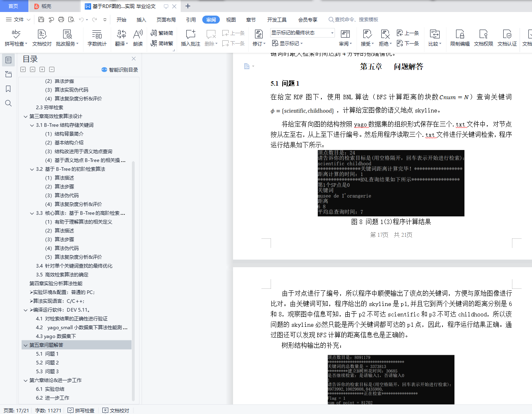Open the 显示标记 dropdown
The height and width of the screenshot is (414, 532).
(287, 43)
